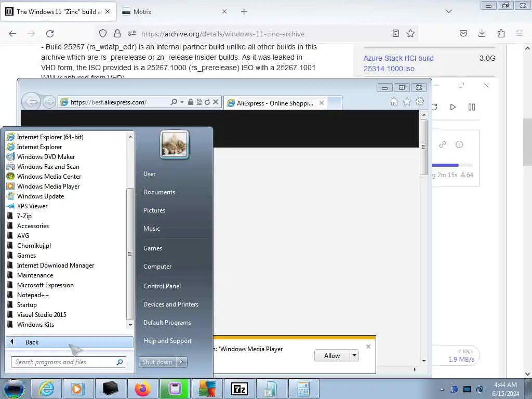Viewport: 532px width, 399px height.
Task: Click the user account cat picture
Action: tap(175, 144)
